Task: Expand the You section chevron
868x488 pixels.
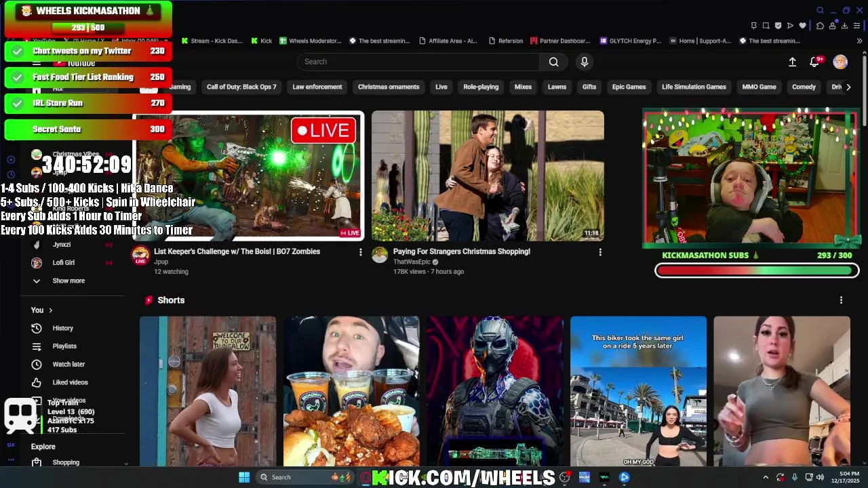Action: 50,310
